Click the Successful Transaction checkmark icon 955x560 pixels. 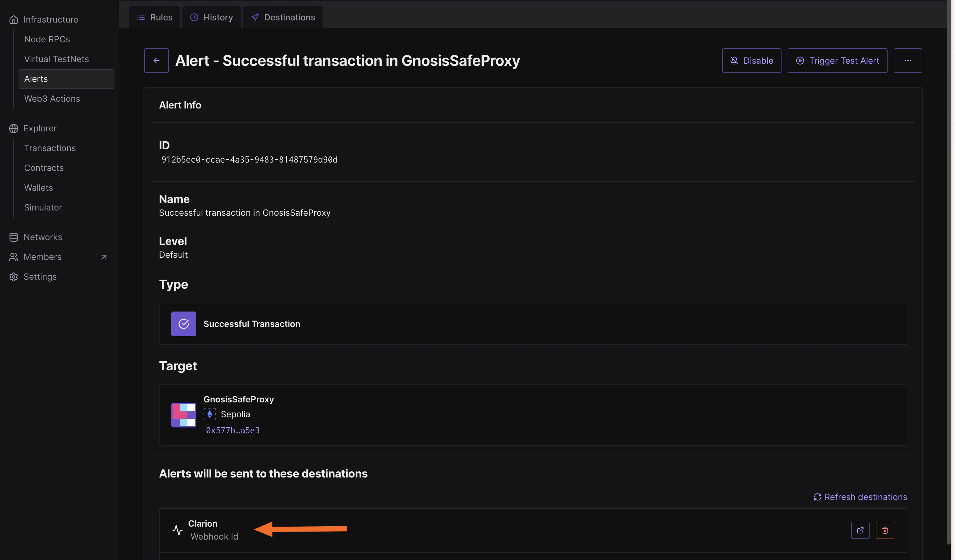(x=183, y=324)
